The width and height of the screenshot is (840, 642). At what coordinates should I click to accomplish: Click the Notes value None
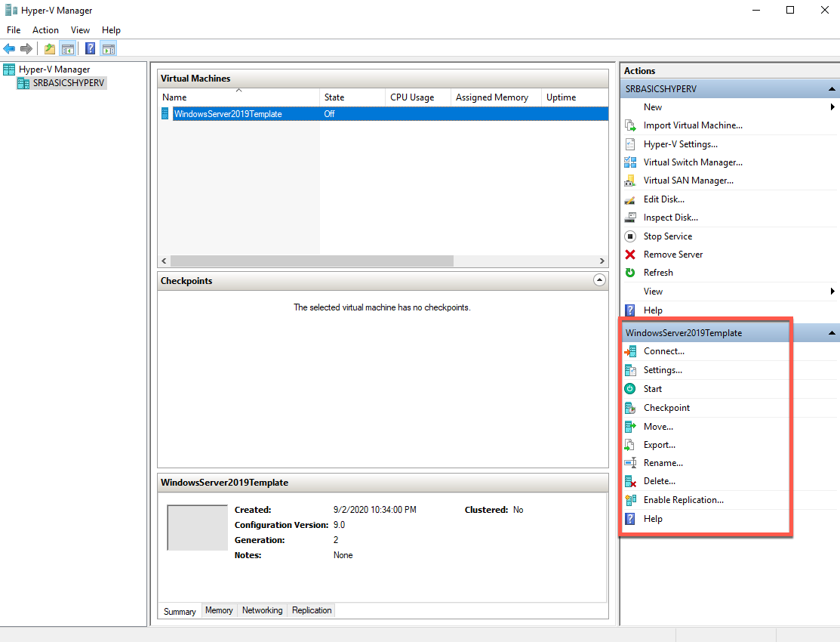[x=343, y=555]
